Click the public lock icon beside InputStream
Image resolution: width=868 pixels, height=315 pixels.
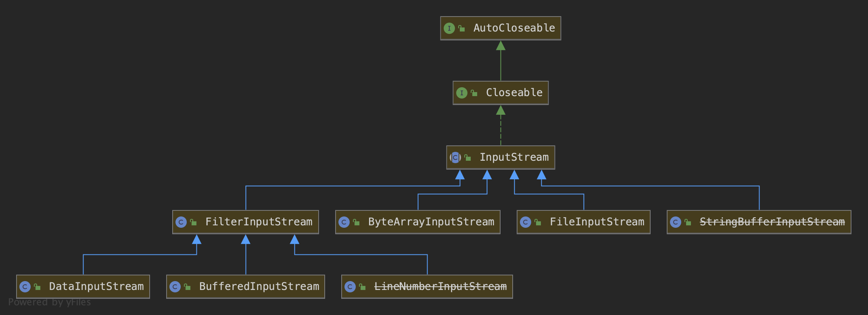click(x=467, y=157)
